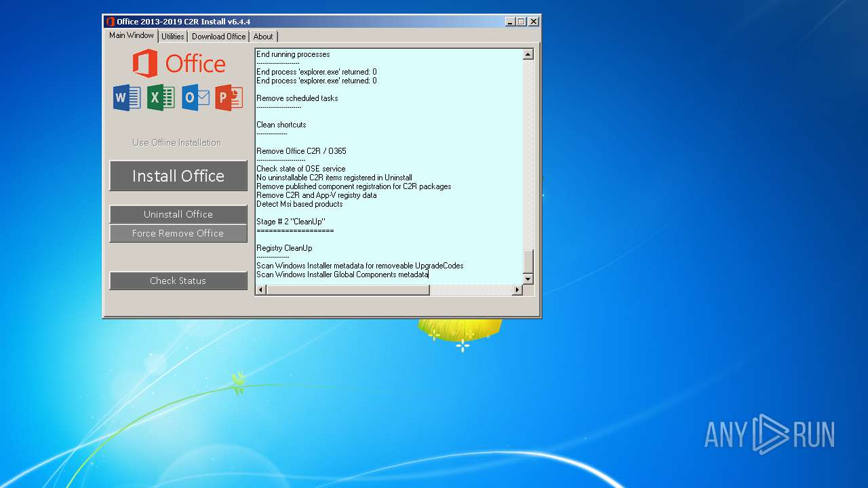Screen dimensions: 868x488
Task: Click the Uninstall Office button
Action: 178,214
